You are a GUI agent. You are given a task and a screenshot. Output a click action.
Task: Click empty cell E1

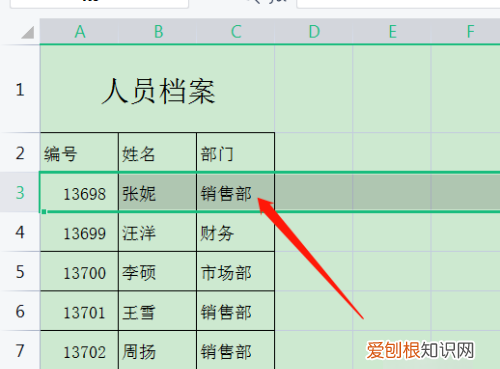392,89
